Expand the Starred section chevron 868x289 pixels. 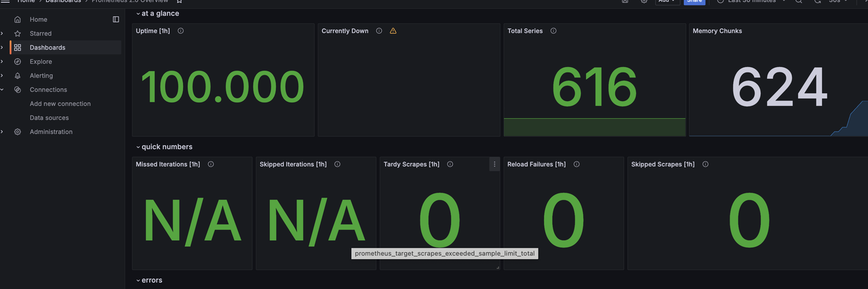coord(2,33)
